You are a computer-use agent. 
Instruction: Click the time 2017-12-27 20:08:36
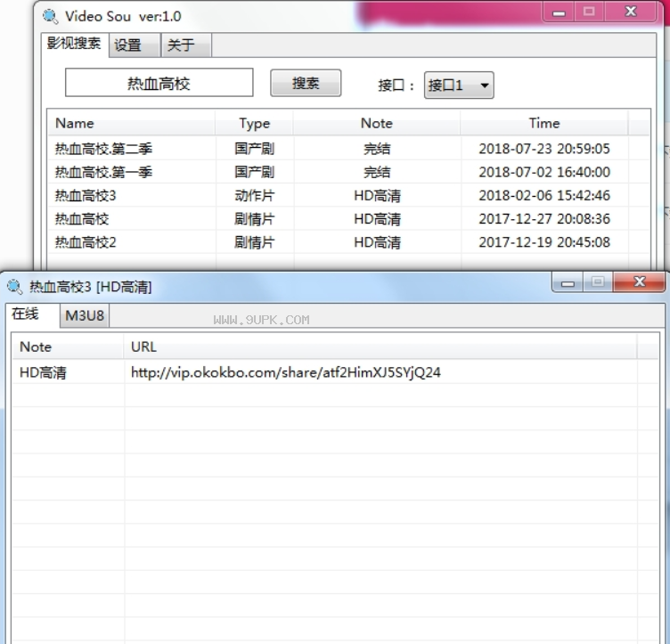click(x=544, y=218)
